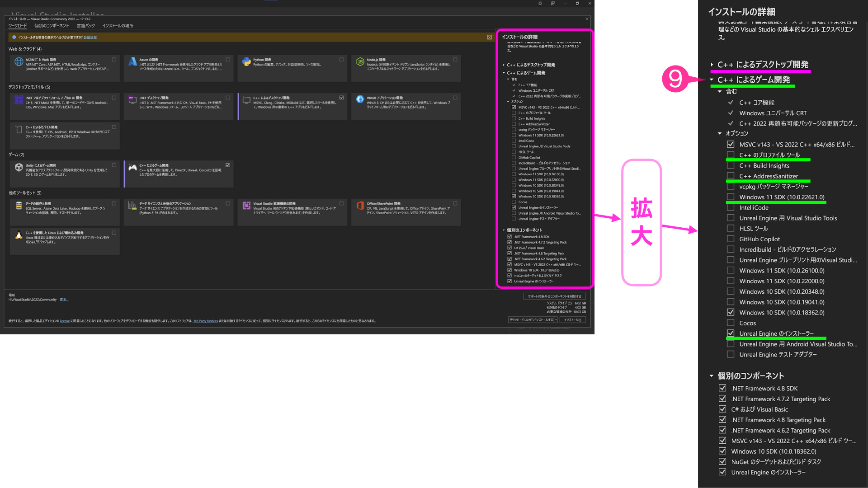The width and height of the screenshot is (868, 488).
Task: Click the Visual Studio 拡張機能の開発 purple icon
Action: [246, 206]
